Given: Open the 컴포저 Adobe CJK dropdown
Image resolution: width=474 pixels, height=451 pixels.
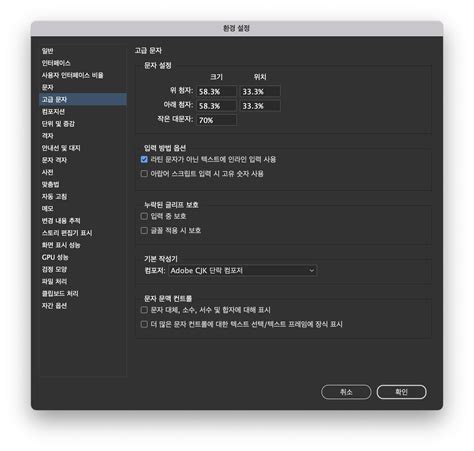Looking at the screenshot, I should pyautogui.click(x=243, y=270).
